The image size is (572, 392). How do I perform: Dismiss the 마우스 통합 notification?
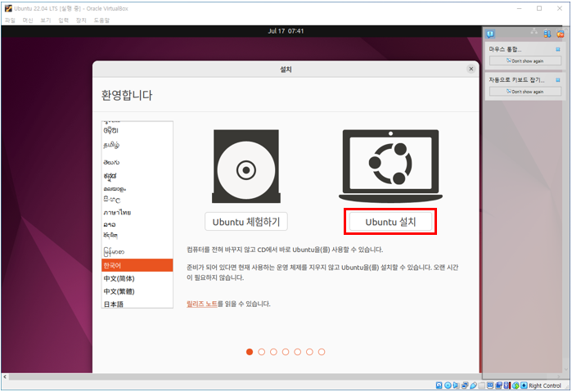point(557,49)
